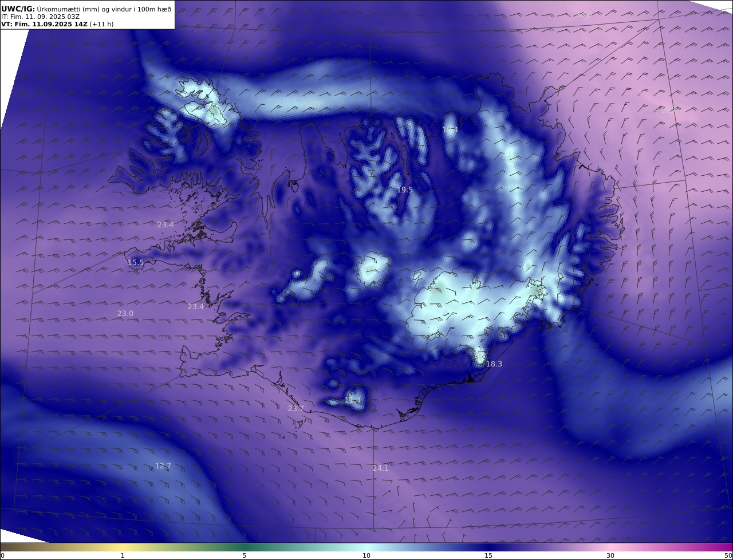Pick the 19.5 value label on the map

click(x=405, y=190)
